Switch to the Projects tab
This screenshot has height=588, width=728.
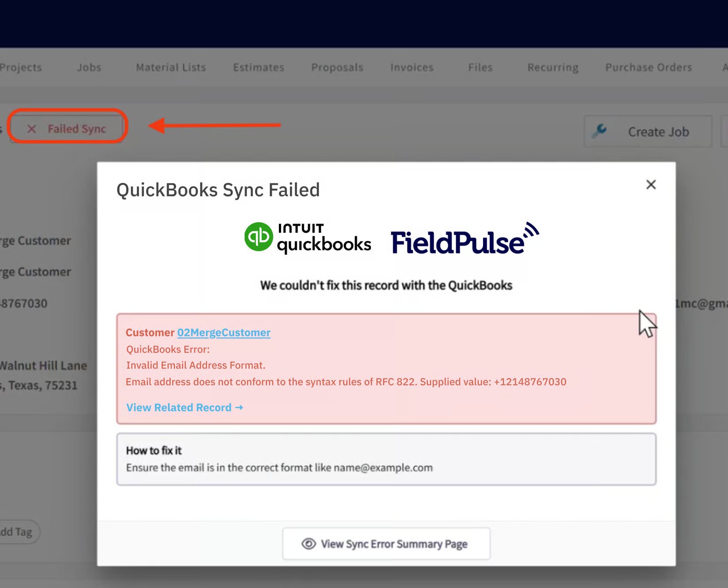(x=21, y=68)
